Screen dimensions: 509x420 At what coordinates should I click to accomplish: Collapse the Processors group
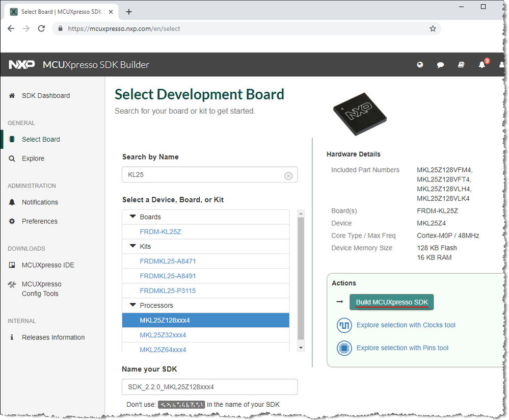coord(132,305)
